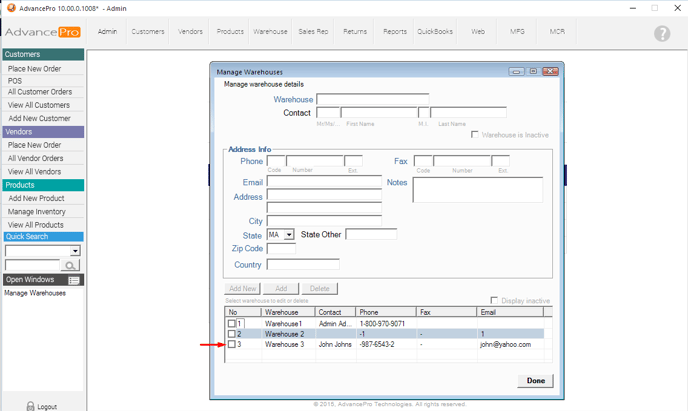Click the AdvancePro logo

pyautogui.click(x=43, y=33)
